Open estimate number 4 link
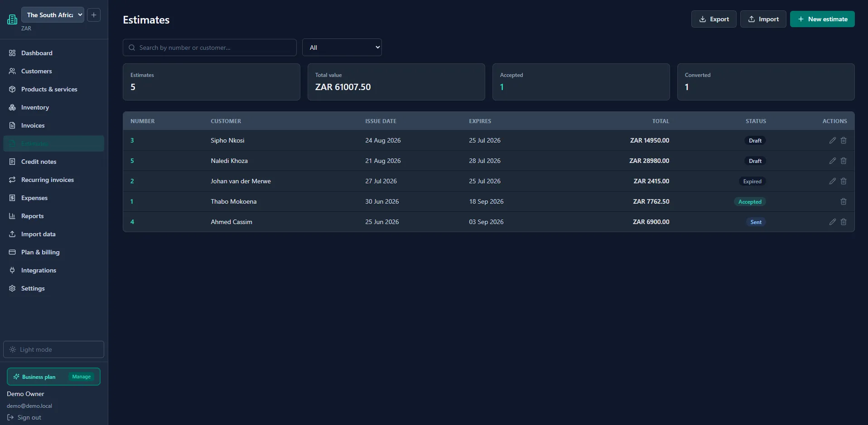This screenshot has height=425, width=868. coord(132,222)
